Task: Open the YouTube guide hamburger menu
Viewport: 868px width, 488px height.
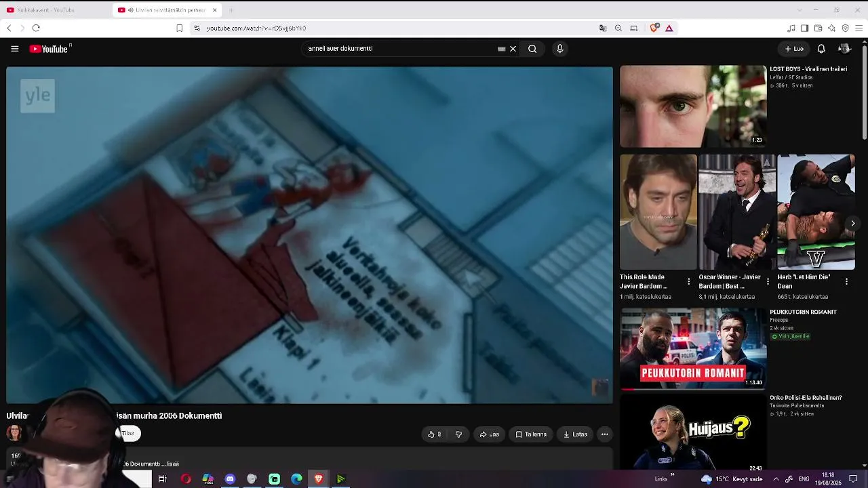Action: pos(14,49)
